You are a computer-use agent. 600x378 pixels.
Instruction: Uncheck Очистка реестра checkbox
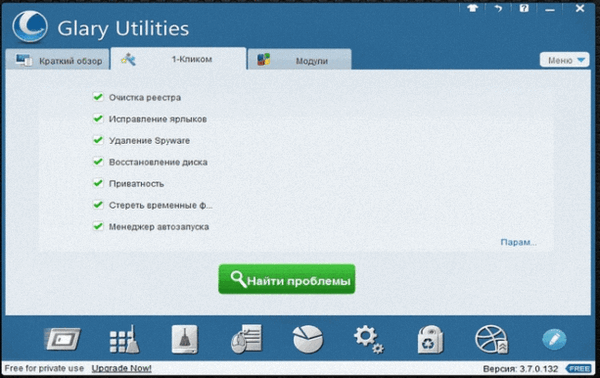click(x=98, y=97)
